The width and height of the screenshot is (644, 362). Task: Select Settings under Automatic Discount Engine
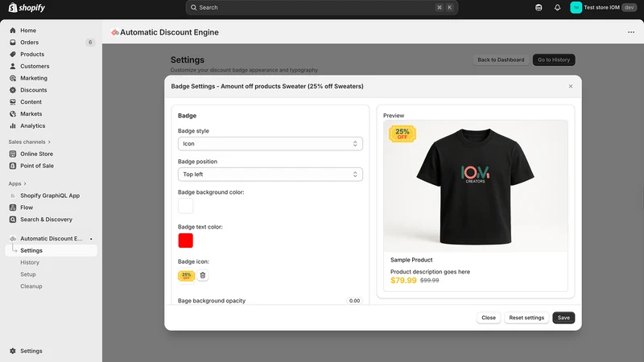51,250
